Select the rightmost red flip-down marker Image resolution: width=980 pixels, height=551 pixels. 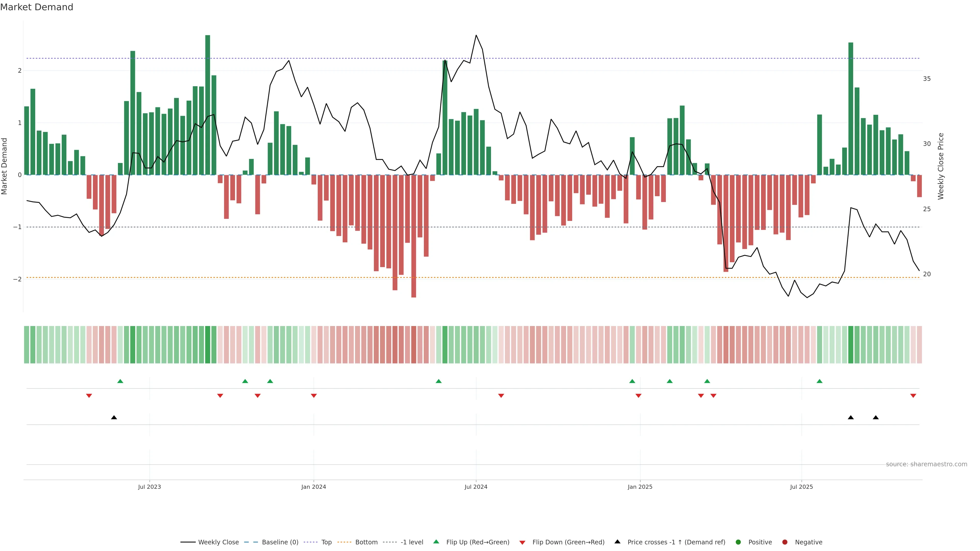point(913,396)
